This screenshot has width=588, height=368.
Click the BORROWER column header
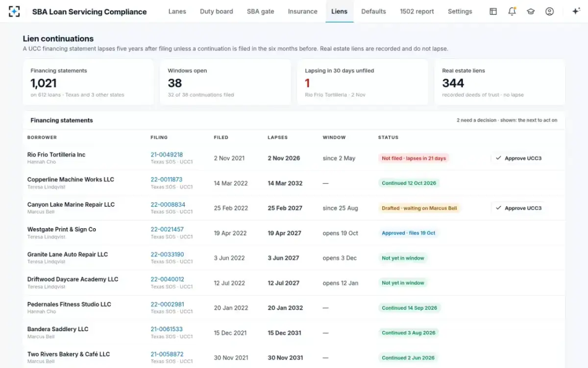click(42, 137)
